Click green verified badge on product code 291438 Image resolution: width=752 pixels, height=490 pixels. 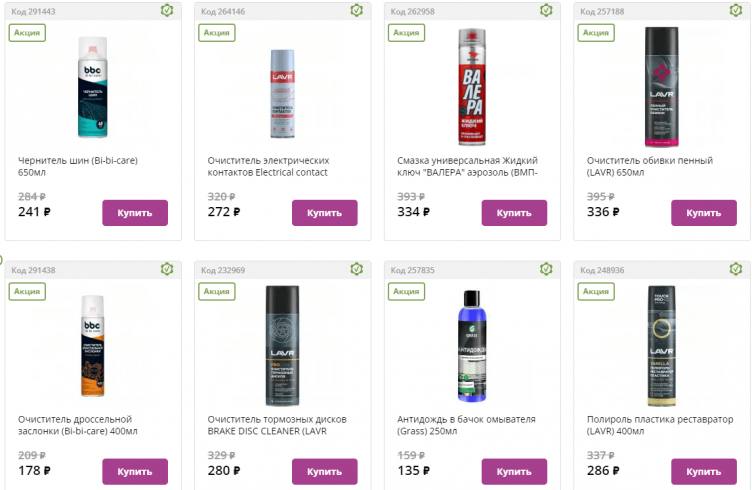167,270
